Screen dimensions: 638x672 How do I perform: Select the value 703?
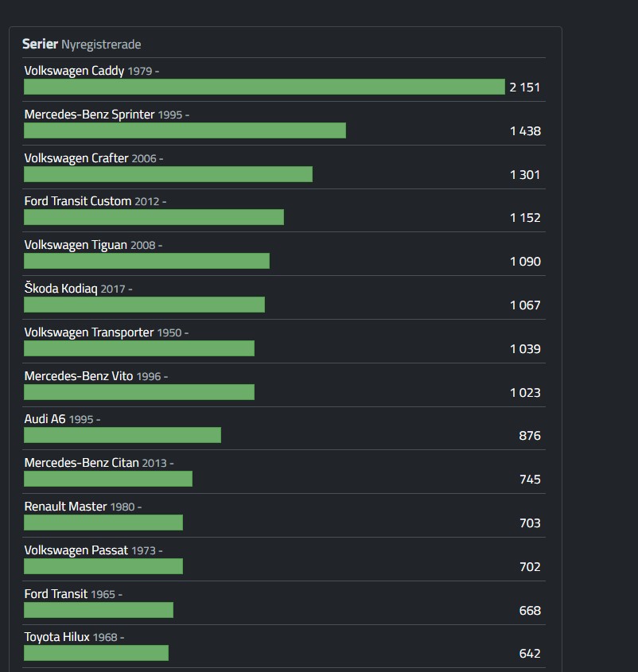530,522
